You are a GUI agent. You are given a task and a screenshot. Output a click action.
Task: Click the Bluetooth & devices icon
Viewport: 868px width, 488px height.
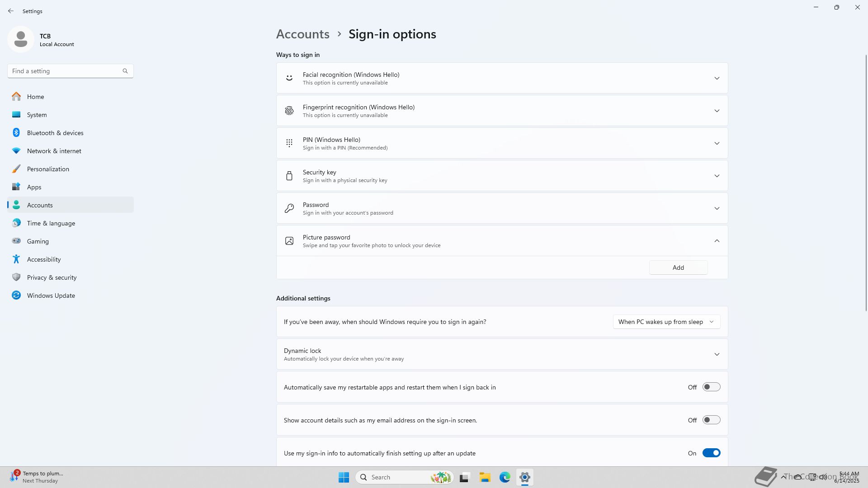(x=16, y=133)
